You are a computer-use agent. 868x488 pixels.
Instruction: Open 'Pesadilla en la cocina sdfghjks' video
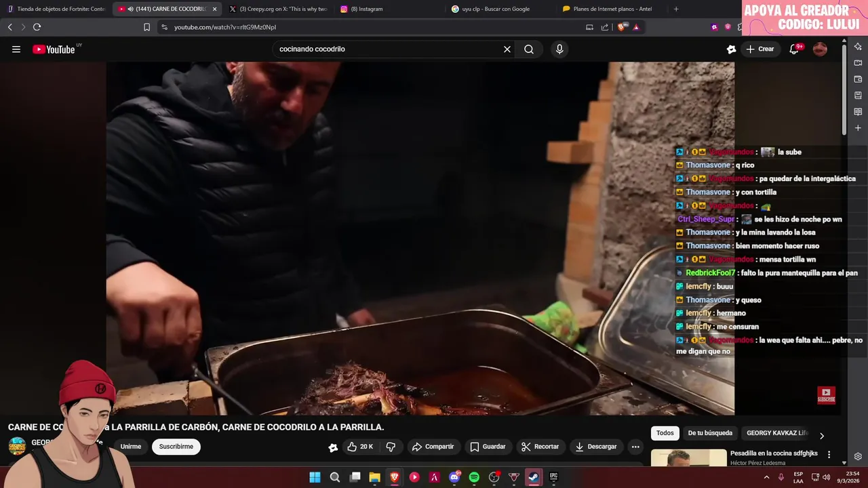coord(774,453)
